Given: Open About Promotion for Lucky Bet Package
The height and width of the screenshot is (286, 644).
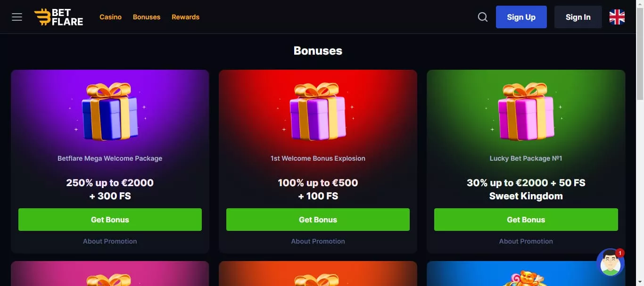Looking at the screenshot, I should point(526,241).
